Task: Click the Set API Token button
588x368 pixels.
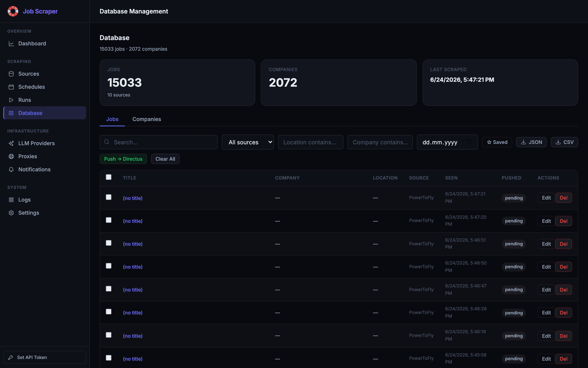Action: (x=45, y=358)
